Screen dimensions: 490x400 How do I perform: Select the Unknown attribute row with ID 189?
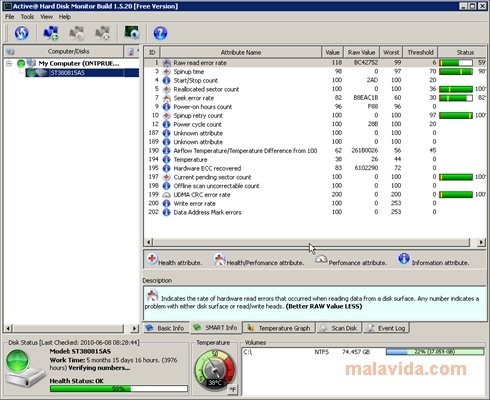click(315, 142)
